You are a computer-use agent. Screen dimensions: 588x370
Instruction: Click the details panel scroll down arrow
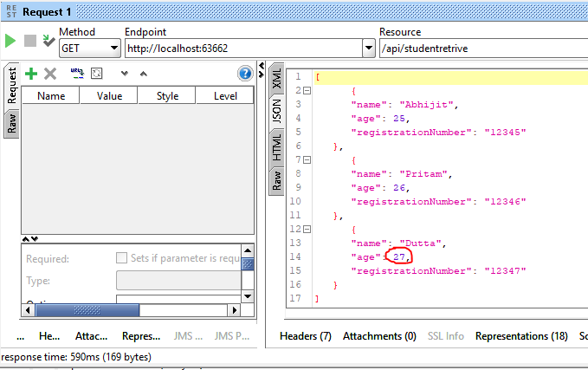tap(248, 296)
